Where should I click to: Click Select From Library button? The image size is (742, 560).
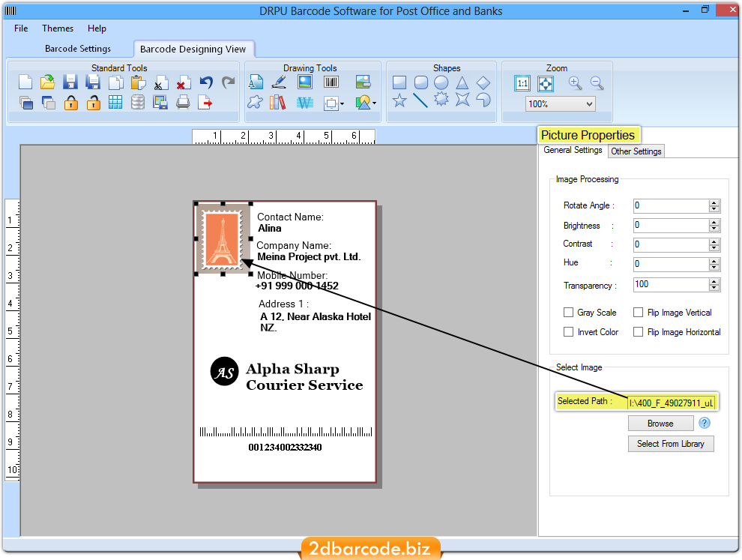click(x=671, y=444)
